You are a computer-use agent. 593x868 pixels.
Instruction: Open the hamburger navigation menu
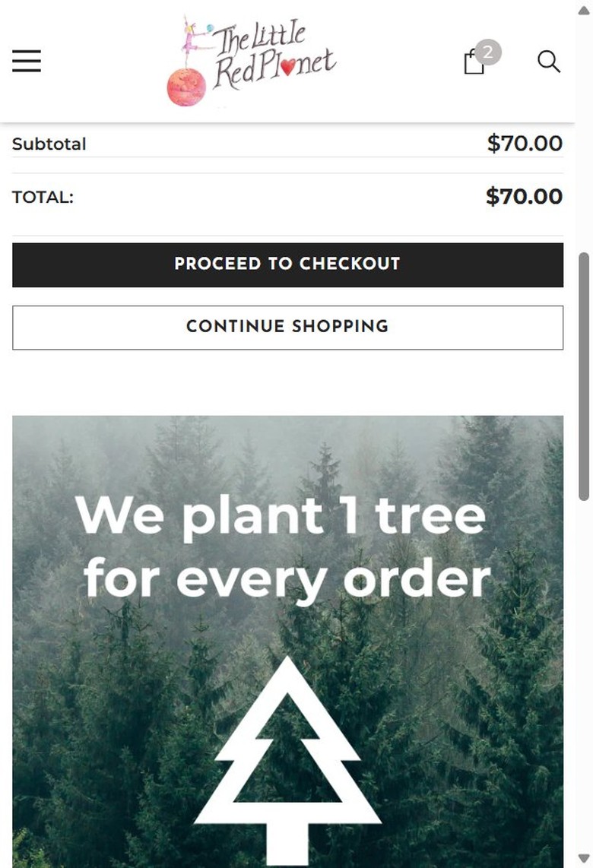(27, 61)
